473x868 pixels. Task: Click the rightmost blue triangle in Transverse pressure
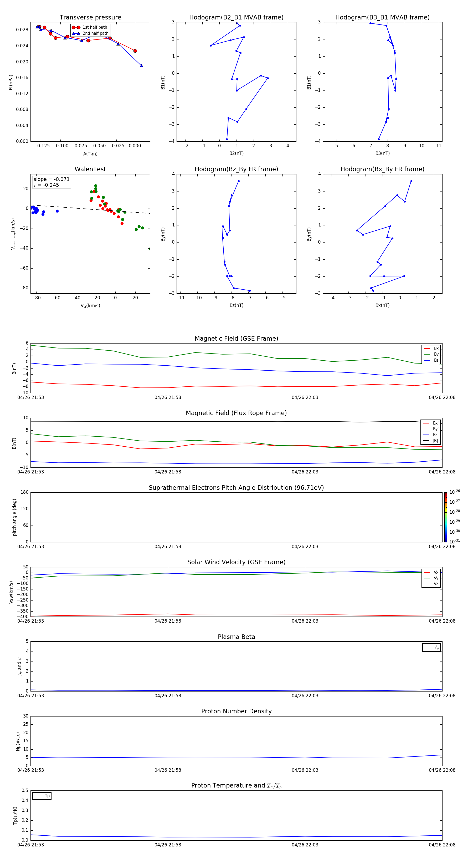point(141,66)
